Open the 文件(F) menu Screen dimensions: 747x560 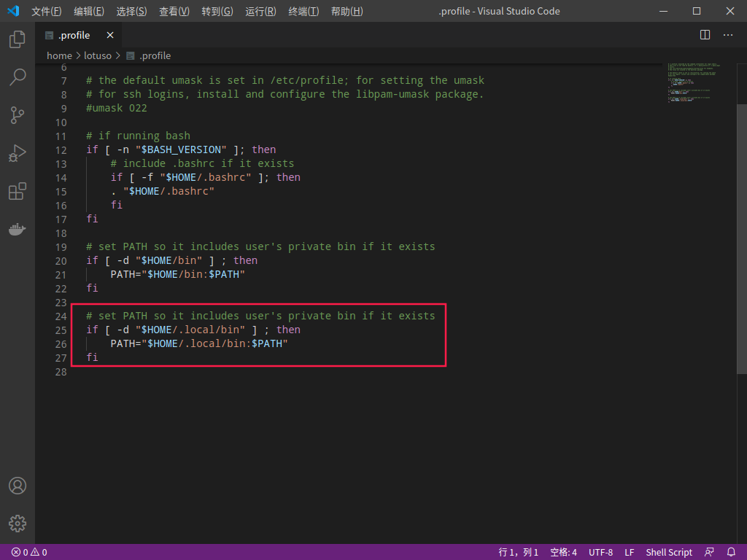coord(46,11)
